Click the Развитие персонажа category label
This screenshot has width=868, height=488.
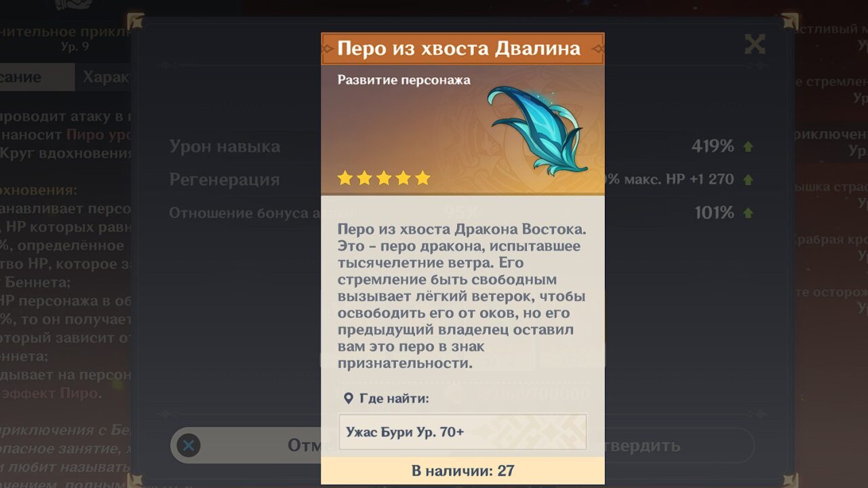coord(404,80)
